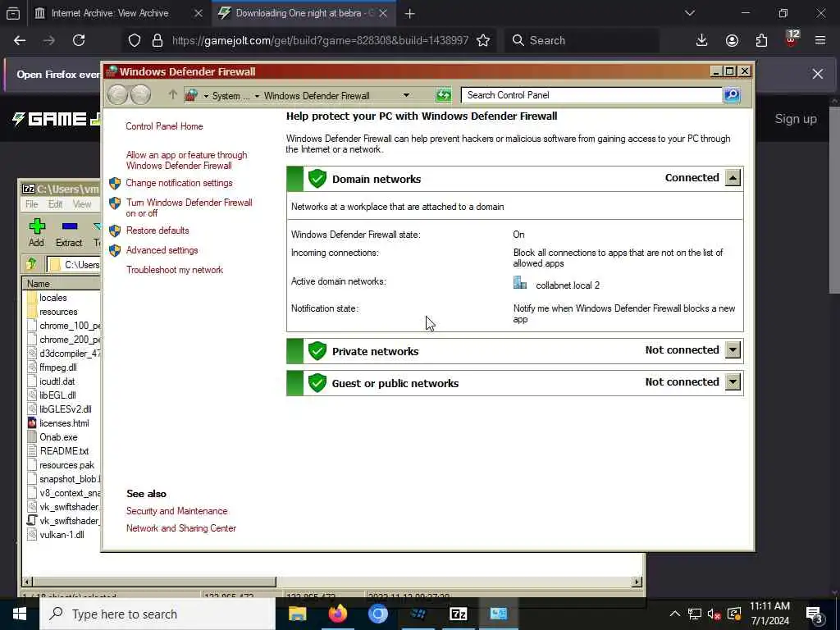The height and width of the screenshot is (630, 840).
Task: Select the locales folder in 7-Zip
Action: pos(53,298)
